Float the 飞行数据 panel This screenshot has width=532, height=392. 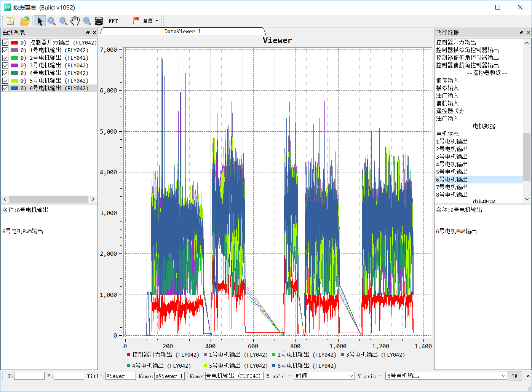pyautogui.click(x=522, y=33)
